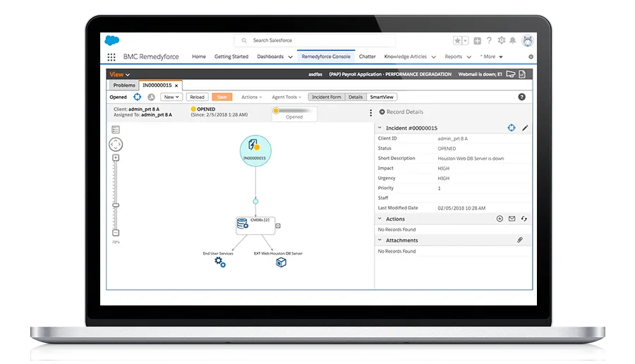Click the gray clock icon beside Opened
Screen dimensions: 635x364
(151, 97)
